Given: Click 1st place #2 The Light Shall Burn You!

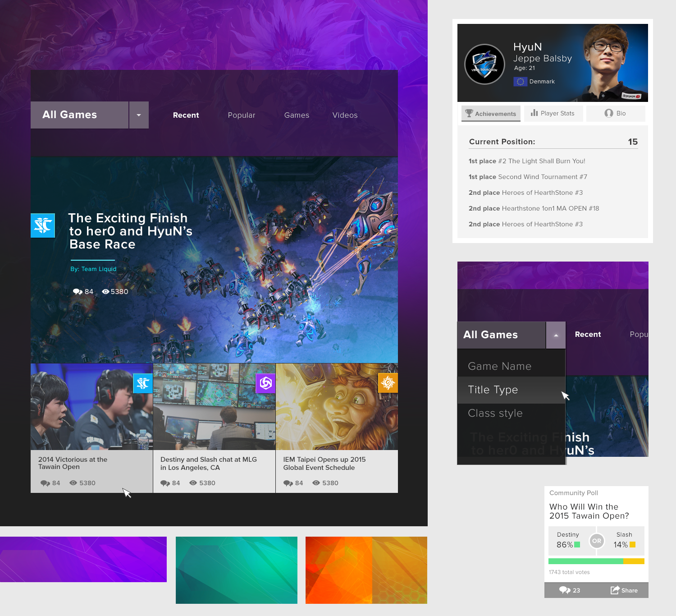Looking at the screenshot, I should coord(527,161).
